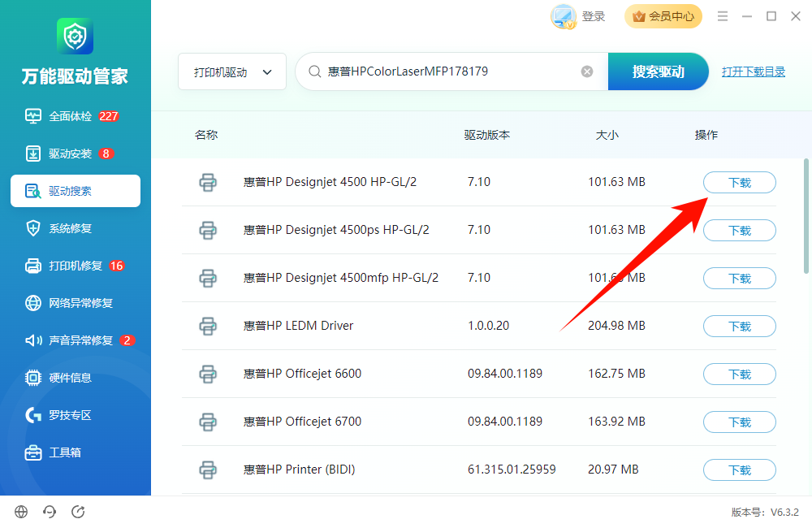This screenshot has width=812, height=528.
Task: Click the refresh update icon at bottom
Action: tap(78, 512)
